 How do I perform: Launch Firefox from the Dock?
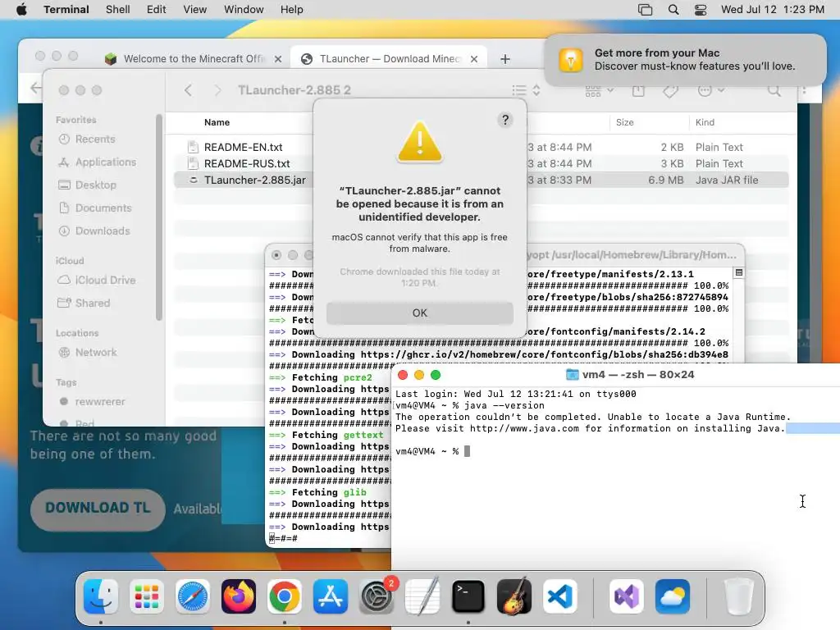[239, 596]
